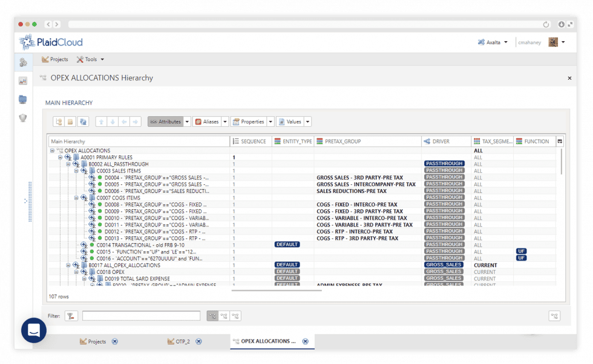This screenshot has width=593, height=364.
Task: Click the blue third hierarchy toolbar icon
Action: [83, 122]
